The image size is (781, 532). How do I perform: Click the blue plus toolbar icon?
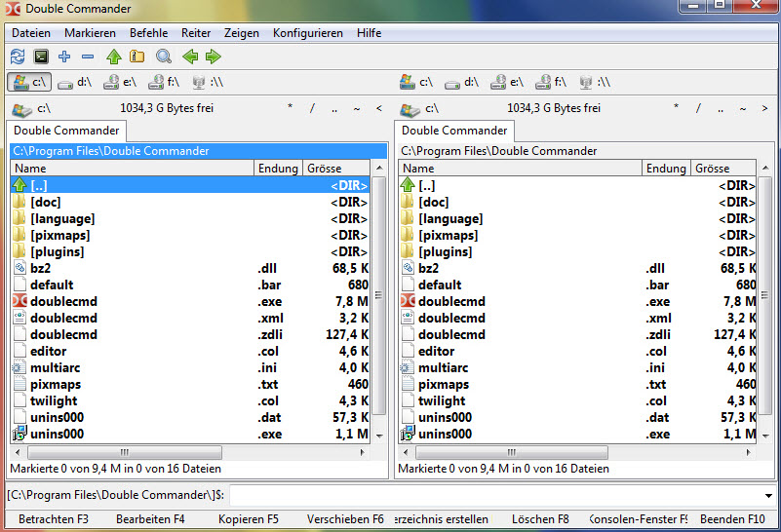[x=64, y=57]
